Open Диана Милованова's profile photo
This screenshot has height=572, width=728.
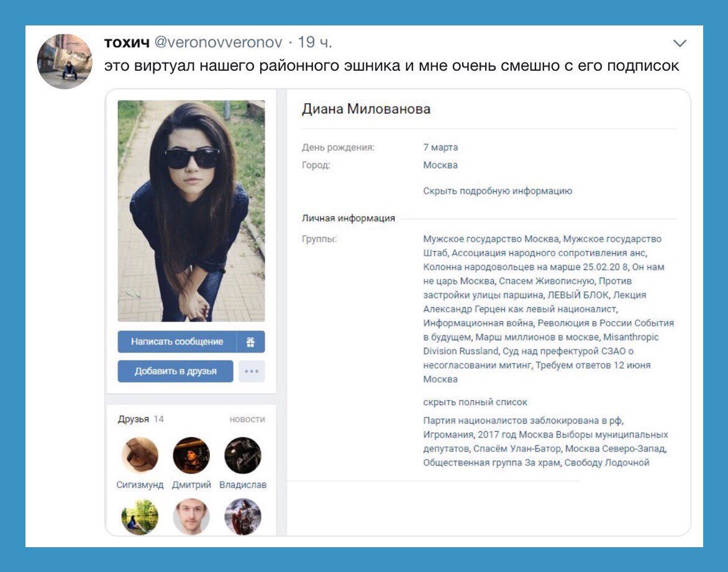[191, 211]
